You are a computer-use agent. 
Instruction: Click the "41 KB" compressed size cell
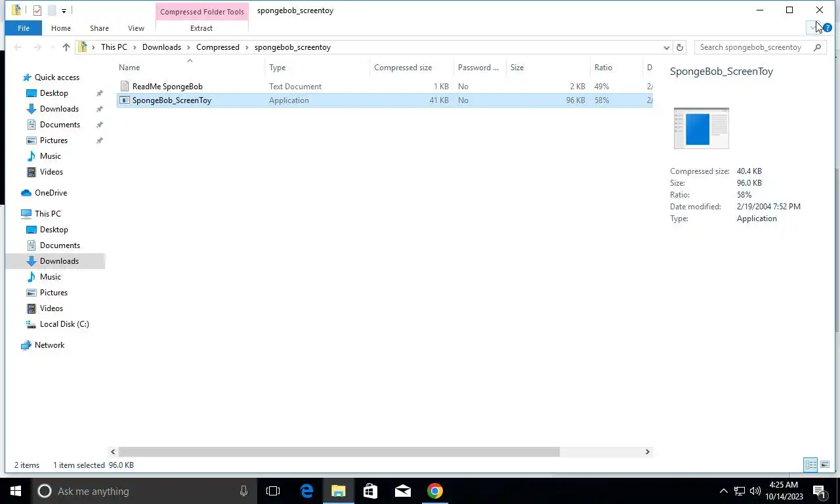tap(439, 100)
